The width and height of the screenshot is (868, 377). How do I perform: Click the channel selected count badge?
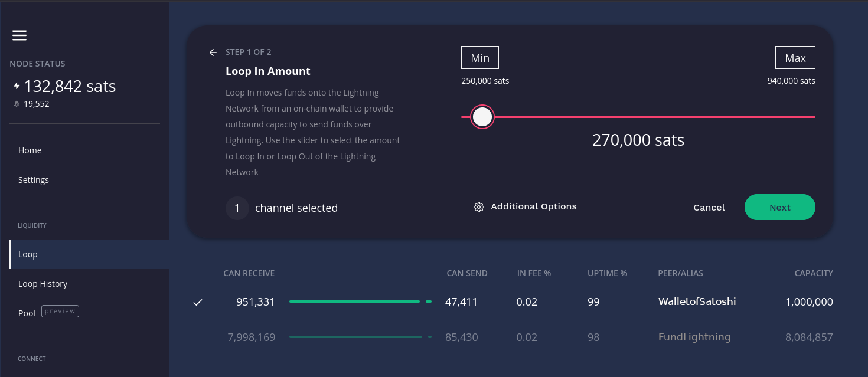tap(237, 208)
